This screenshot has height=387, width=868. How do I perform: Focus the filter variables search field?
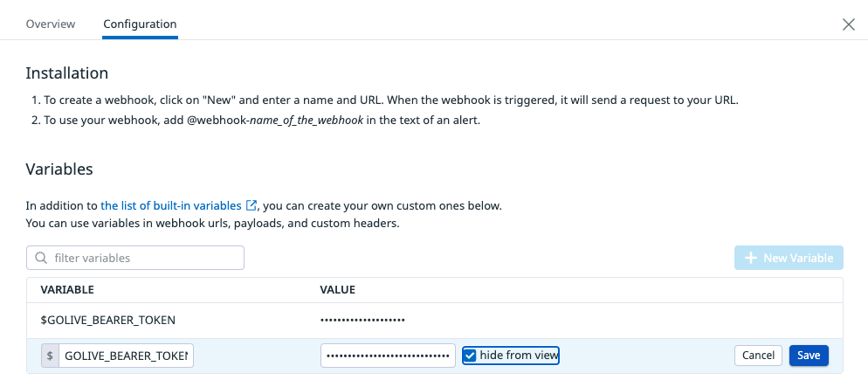144,258
